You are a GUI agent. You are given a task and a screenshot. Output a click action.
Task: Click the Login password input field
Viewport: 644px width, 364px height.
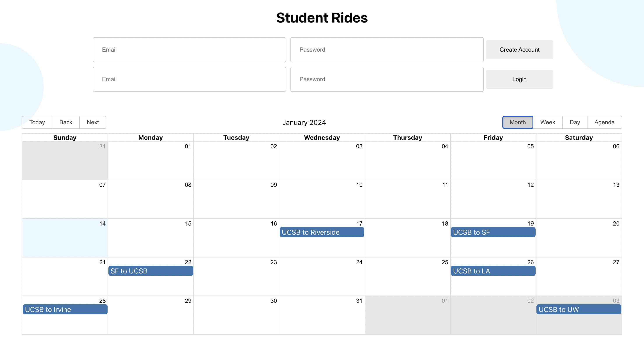(x=387, y=79)
